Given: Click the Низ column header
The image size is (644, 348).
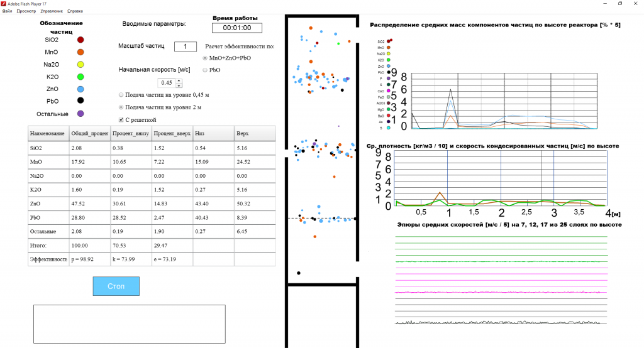Looking at the screenshot, I should pyautogui.click(x=214, y=134).
